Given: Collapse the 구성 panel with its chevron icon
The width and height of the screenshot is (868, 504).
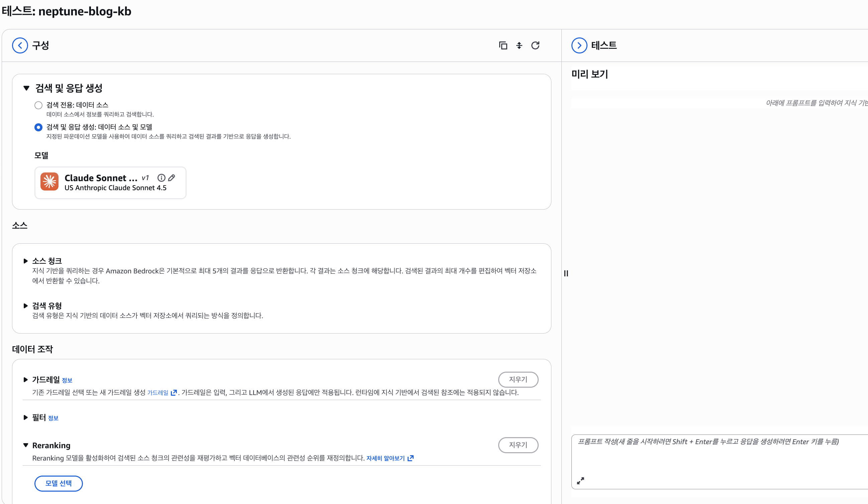Looking at the screenshot, I should 20,45.
